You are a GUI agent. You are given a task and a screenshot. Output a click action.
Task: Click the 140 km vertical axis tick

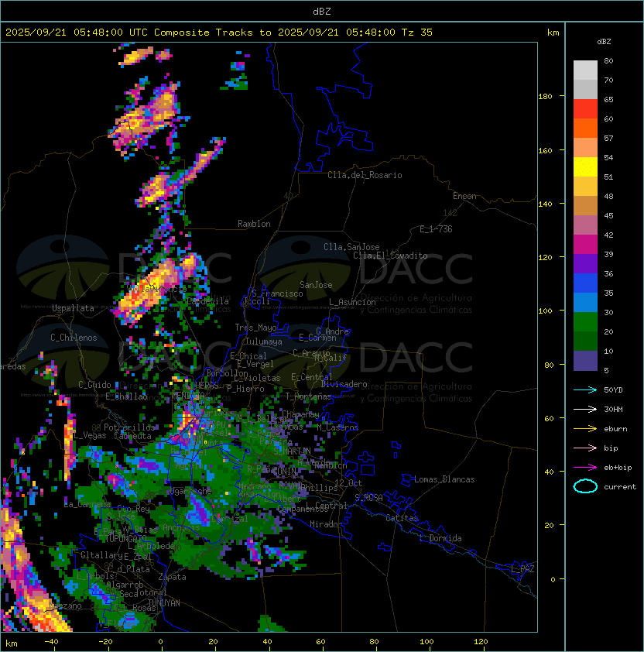pos(545,204)
